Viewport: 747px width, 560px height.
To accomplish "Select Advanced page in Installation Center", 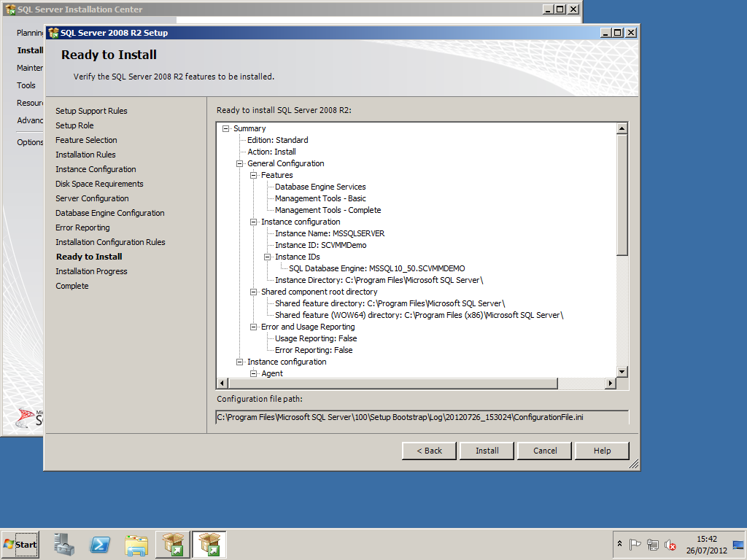I will [30, 120].
